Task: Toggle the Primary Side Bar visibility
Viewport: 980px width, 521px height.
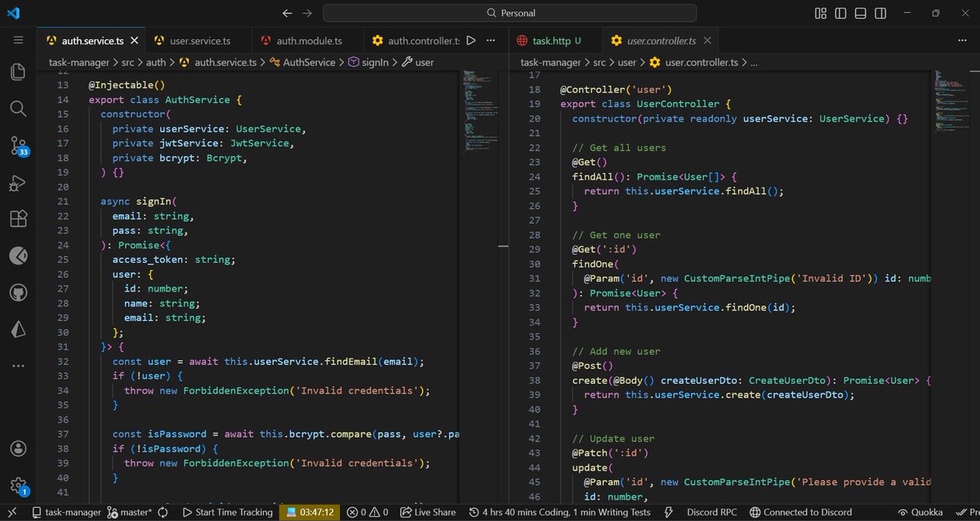Action: point(842,13)
